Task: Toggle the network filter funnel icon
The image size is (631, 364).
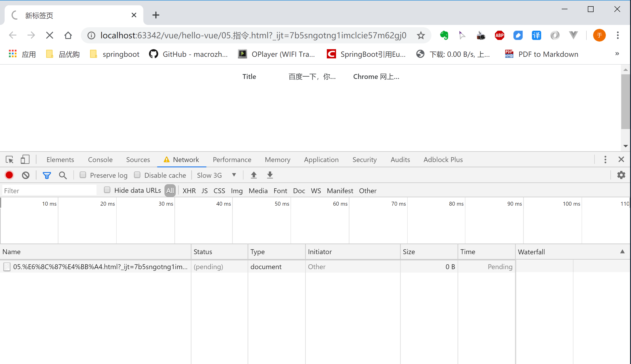Action: tap(47, 175)
